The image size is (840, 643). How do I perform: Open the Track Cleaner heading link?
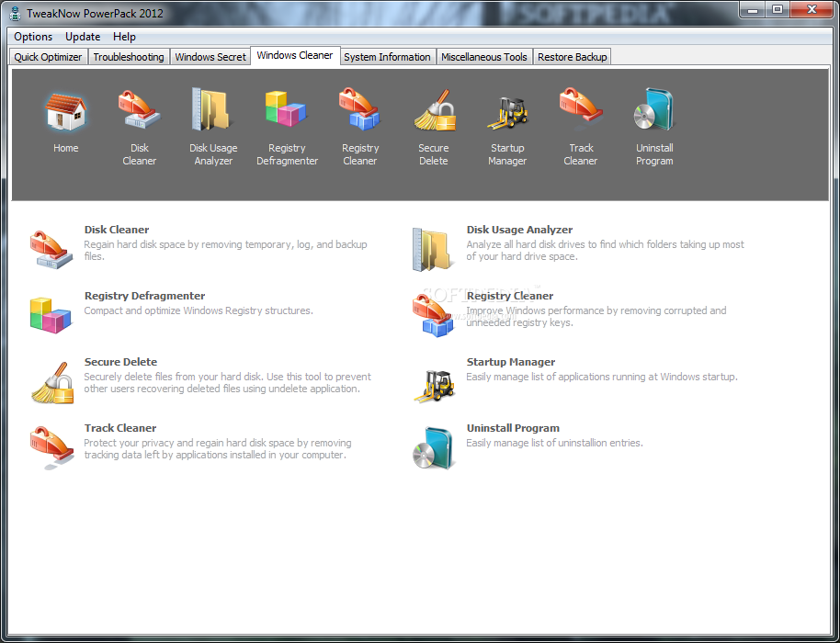point(120,428)
